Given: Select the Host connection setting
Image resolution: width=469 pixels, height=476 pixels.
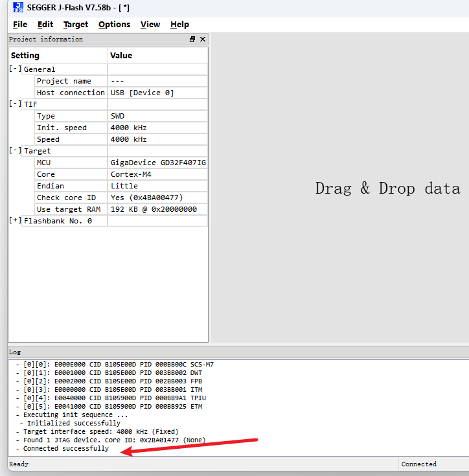Looking at the screenshot, I should click(71, 93).
